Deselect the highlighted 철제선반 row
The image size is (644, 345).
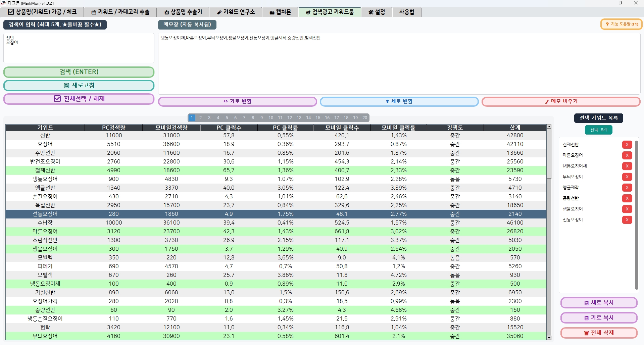click(x=276, y=170)
